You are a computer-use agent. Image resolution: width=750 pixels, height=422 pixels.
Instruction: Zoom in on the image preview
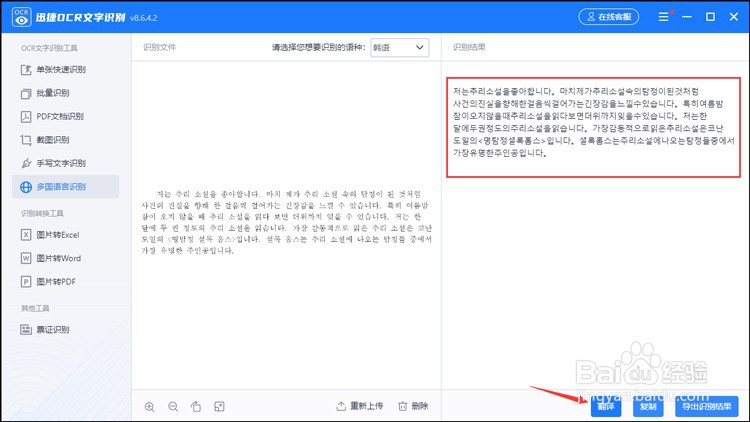tap(149, 407)
